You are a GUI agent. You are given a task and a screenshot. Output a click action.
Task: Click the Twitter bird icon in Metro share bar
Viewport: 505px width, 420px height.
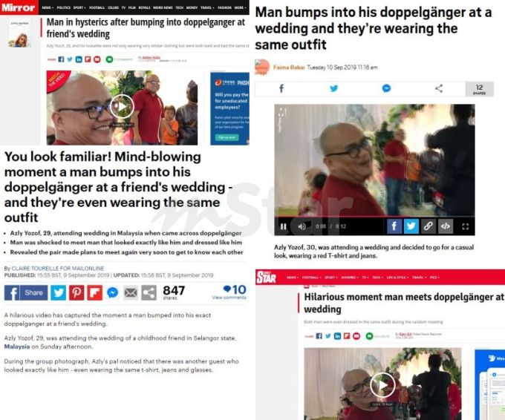334,88
